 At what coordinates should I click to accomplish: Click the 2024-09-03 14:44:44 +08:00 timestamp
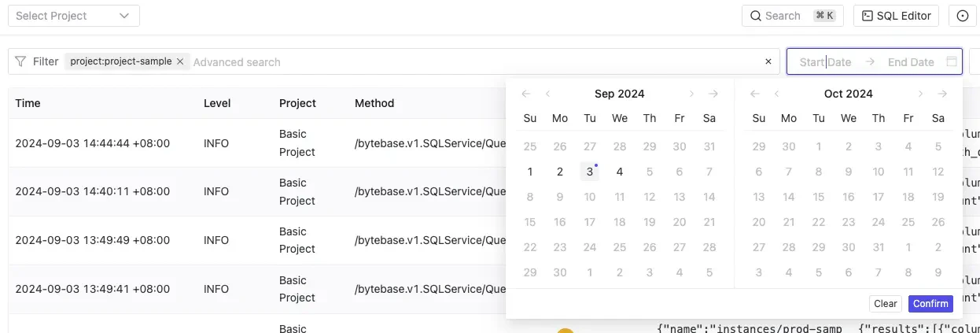[x=93, y=143]
